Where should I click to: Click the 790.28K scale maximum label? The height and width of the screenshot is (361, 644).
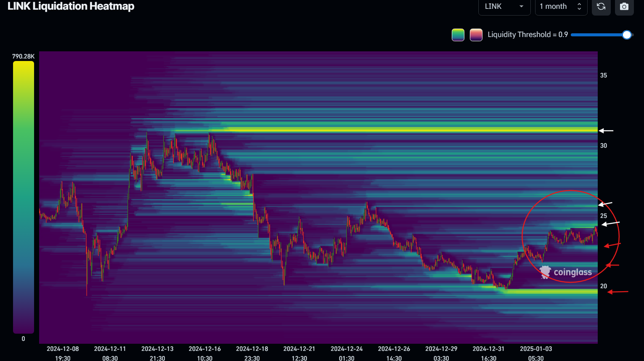tap(24, 56)
